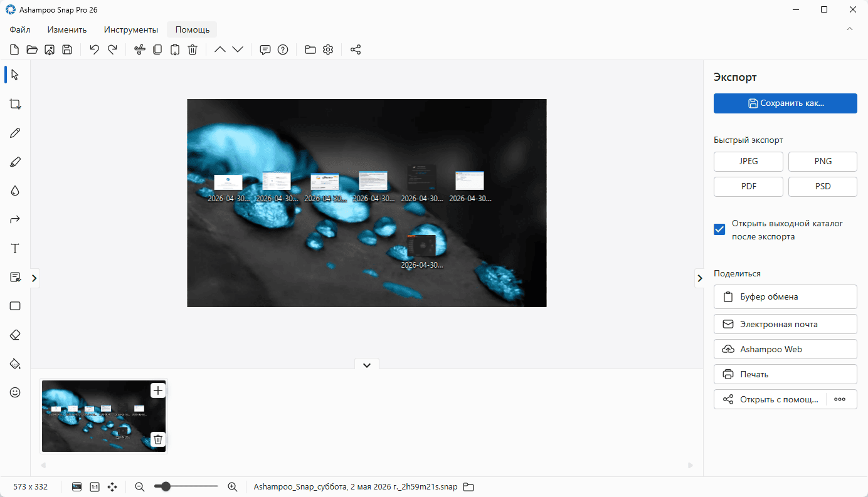Screen dimensions: 868x497
Task: Uncheck open output folder after export
Action: [x=719, y=229]
